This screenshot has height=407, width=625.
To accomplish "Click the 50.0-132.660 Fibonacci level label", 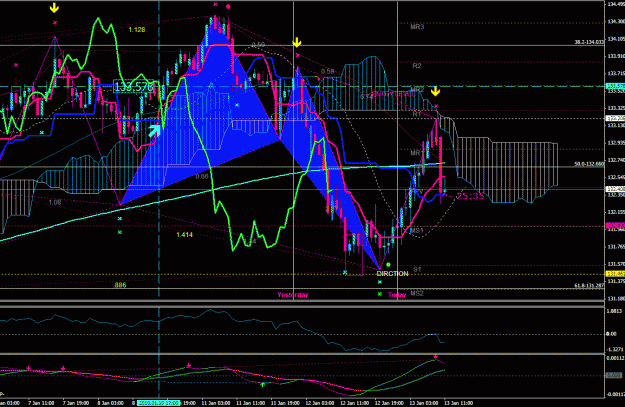I will click(589, 164).
